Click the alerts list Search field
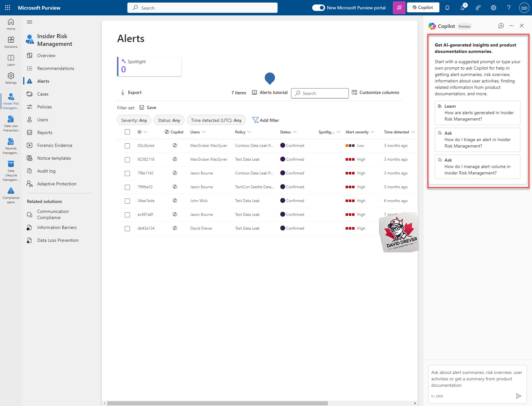The height and width of the screenshot is (406, 532). pyautogui.click(x=320, y=93)
